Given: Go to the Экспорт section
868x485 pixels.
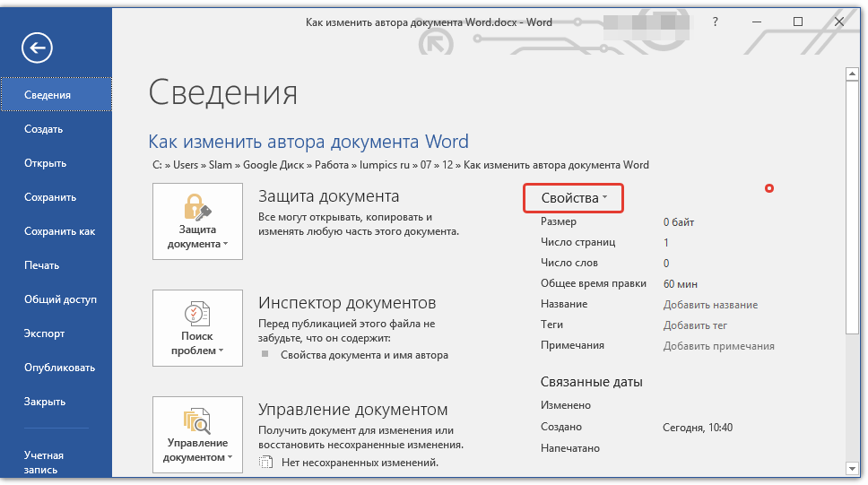Looking at the screenshot, I should pos(44,333).
